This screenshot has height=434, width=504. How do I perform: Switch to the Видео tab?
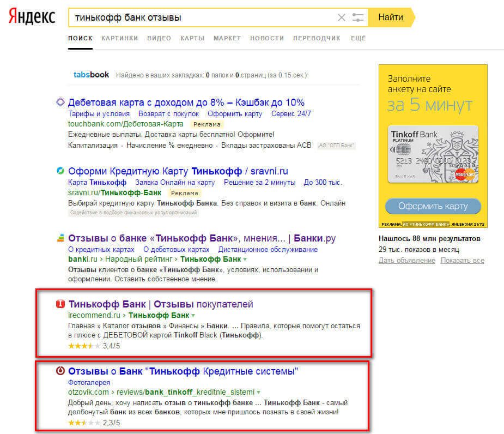tap(159, 38)
